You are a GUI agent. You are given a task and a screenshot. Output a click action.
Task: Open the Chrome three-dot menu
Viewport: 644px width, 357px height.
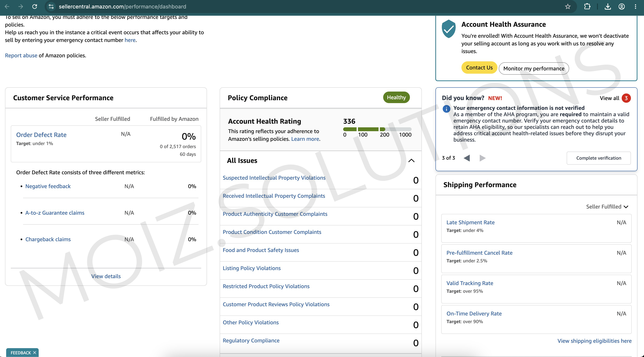coord(636,7)
